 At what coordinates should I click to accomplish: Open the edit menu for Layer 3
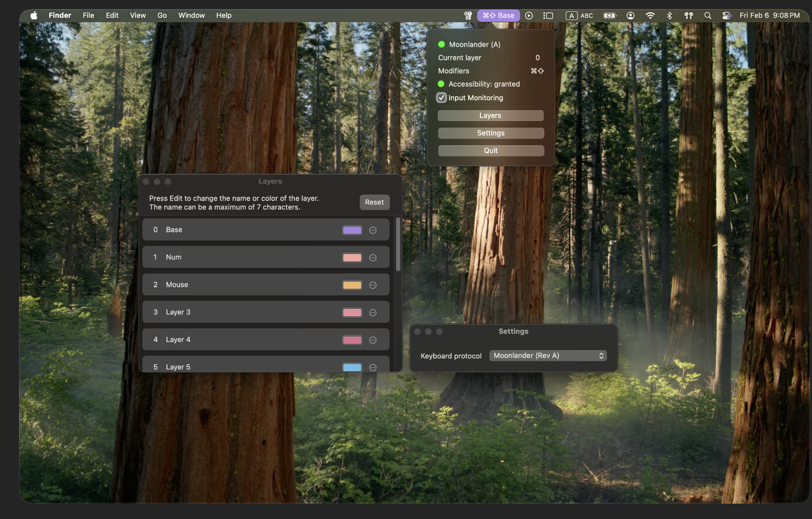(373, 313)
